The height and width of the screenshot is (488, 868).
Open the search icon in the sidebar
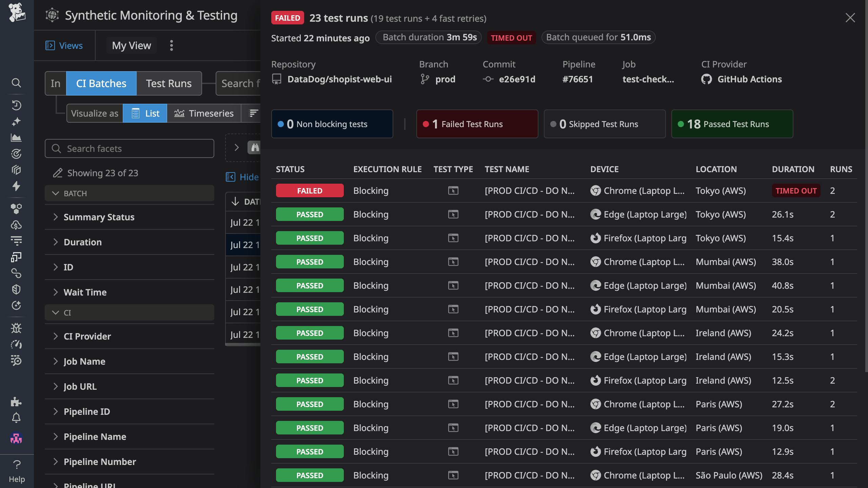coord(16,83)
